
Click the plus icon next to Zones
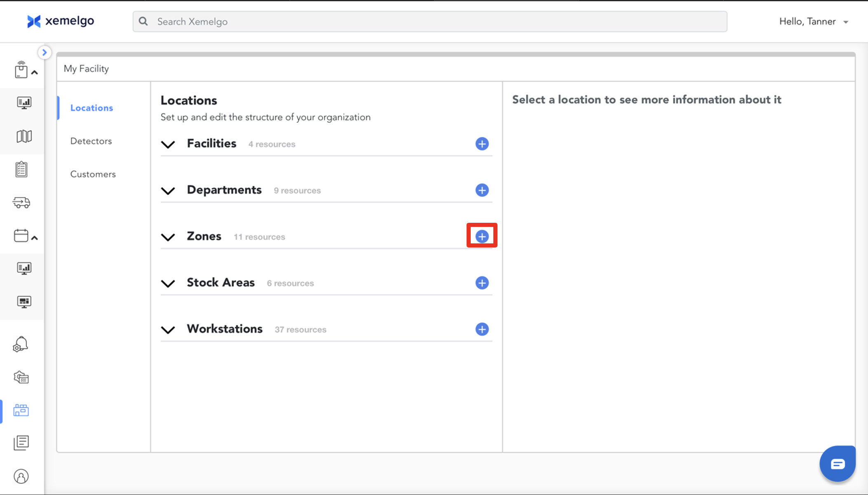tap(482, 236)
